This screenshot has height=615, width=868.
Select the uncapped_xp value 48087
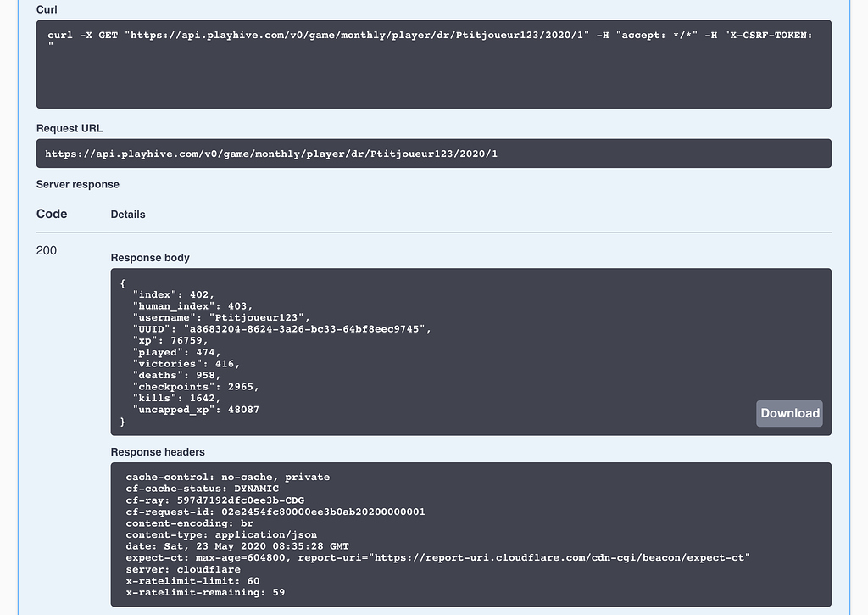pyautogui.click(x=242, y=408)
